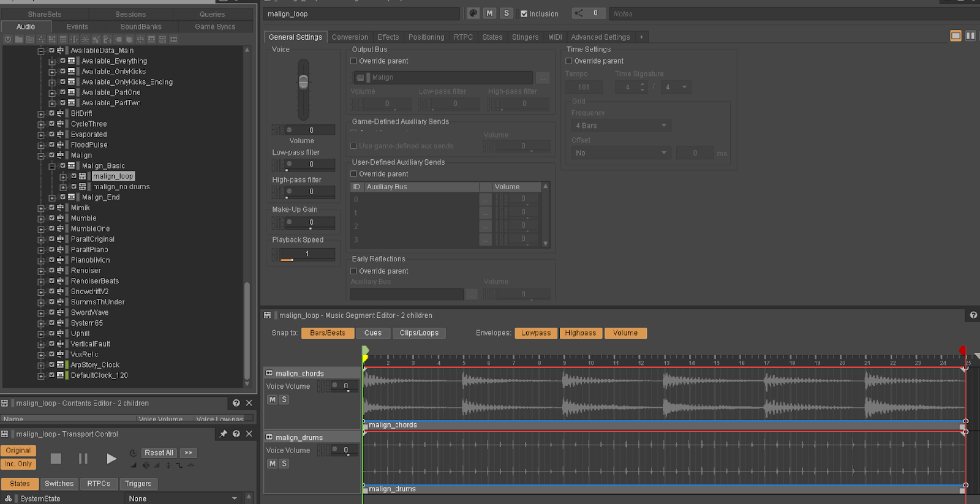980x504 pixels.
Task: Enable Output Bus Override parent
Action: coord(353,61)
